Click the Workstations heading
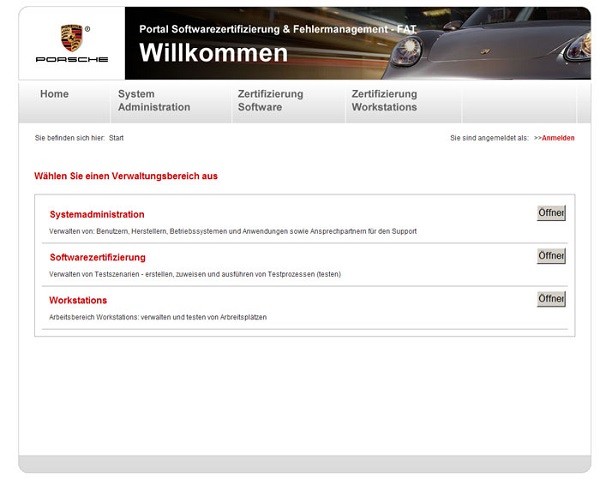Viewport: 600px width, 484px height. 78,300
